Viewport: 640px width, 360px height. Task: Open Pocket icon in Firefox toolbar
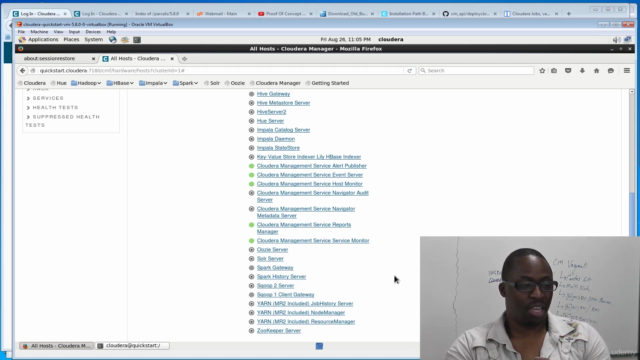click(568, 71)
